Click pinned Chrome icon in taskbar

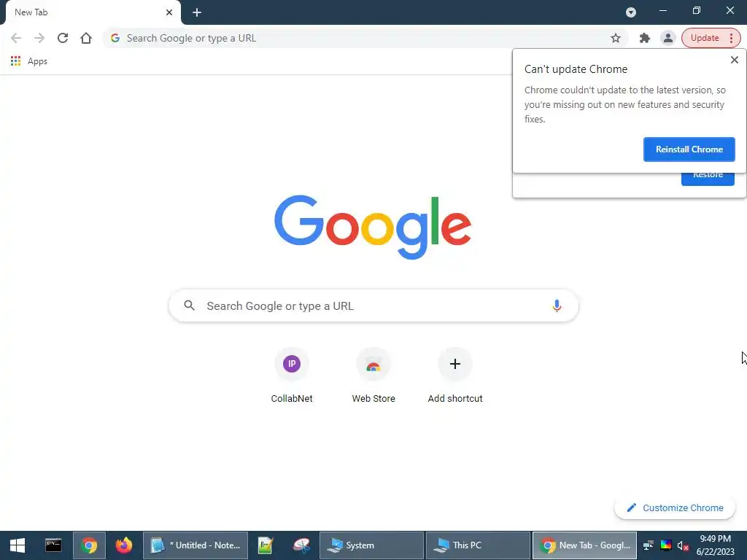point(88,545)
